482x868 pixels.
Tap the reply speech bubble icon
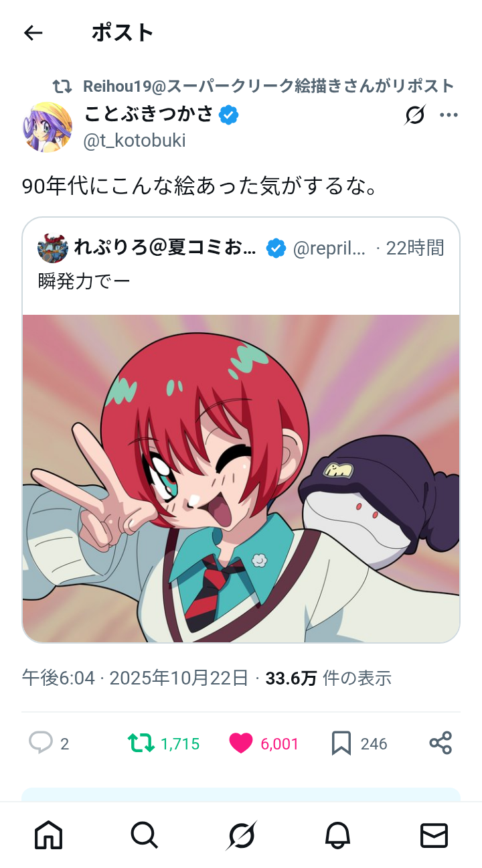pos(41,743)
